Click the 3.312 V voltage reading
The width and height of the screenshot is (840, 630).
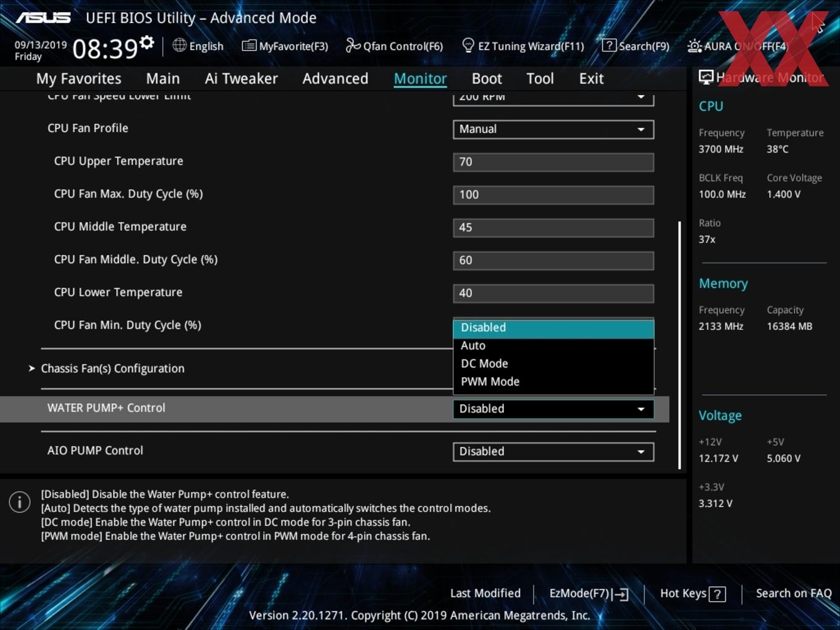click(715, 504)
